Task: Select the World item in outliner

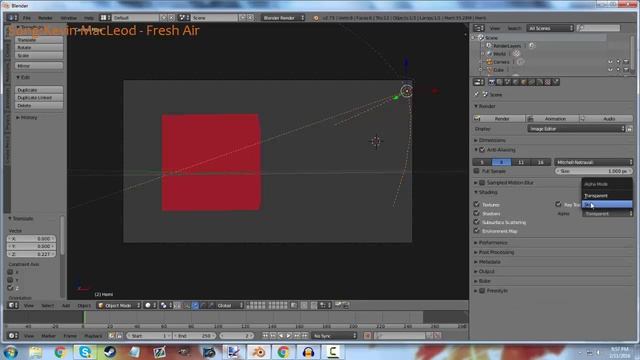Action: click(499, 54)
